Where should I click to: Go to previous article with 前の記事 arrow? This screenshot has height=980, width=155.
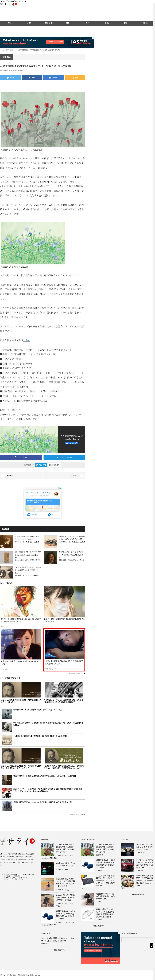[3, 476]
